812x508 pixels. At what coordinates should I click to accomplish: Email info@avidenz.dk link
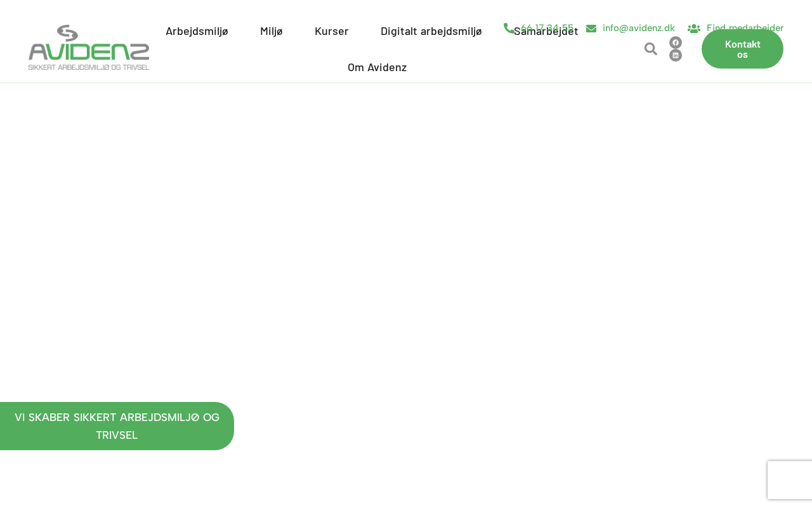[x=639, y=28]
